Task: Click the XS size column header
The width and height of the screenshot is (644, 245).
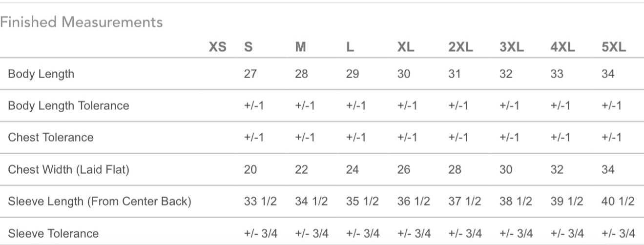Action: 218,47
